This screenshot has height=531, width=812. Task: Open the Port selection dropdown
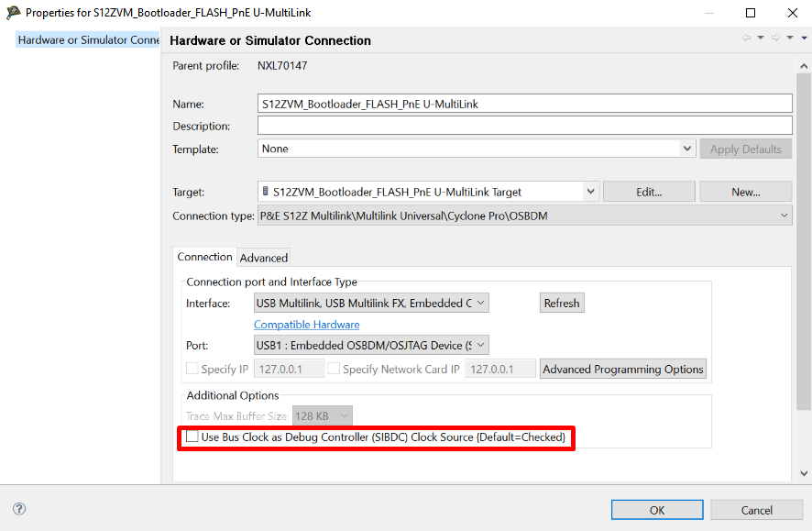pos(481,346)
